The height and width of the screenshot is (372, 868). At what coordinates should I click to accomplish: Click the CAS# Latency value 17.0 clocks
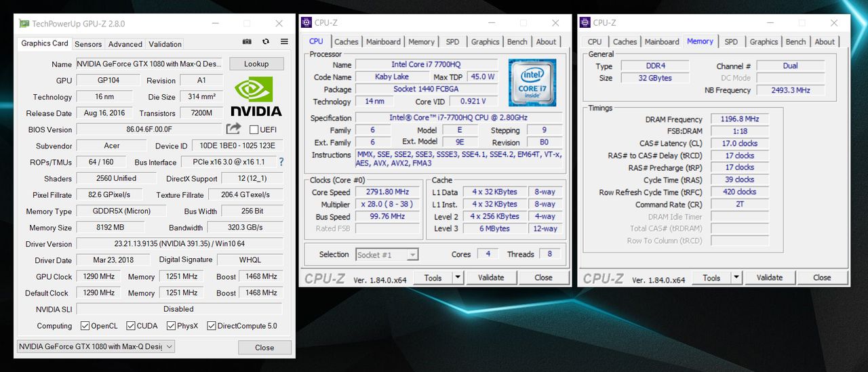pyautogui.click(x=740, y=143)
